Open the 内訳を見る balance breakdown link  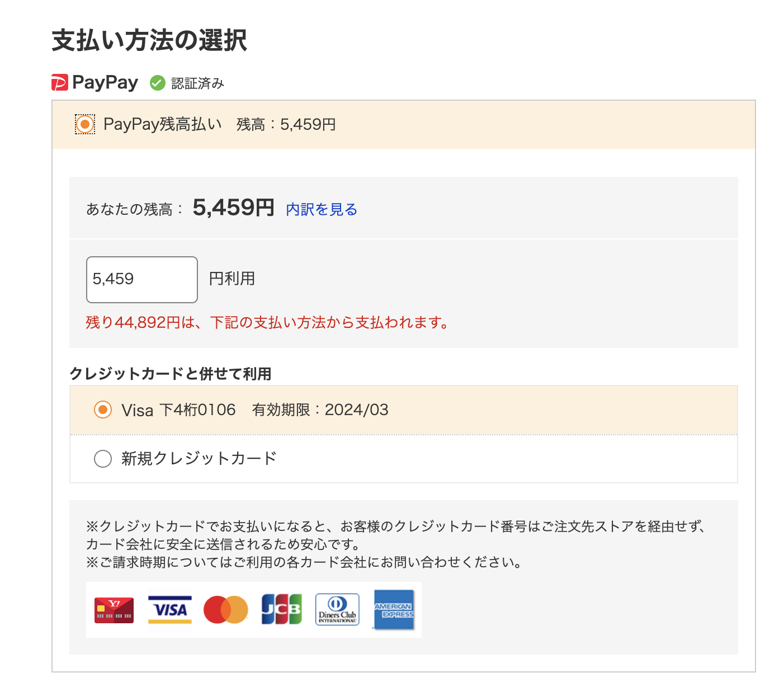pyautogui.click(x=322, y=209)
